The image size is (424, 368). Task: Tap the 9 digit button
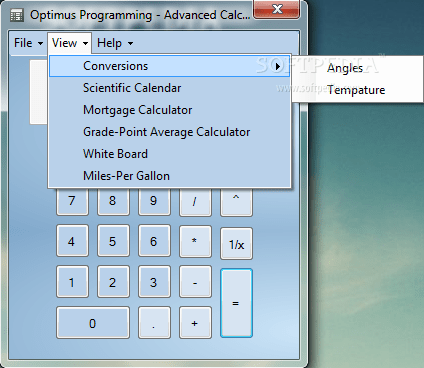point(154,201)
